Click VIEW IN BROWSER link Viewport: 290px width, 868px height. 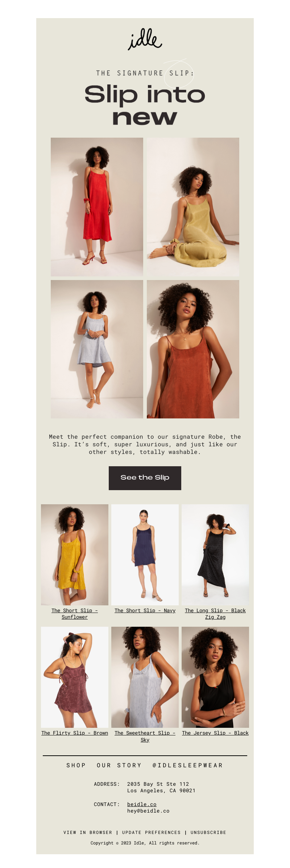click(88, 832)
